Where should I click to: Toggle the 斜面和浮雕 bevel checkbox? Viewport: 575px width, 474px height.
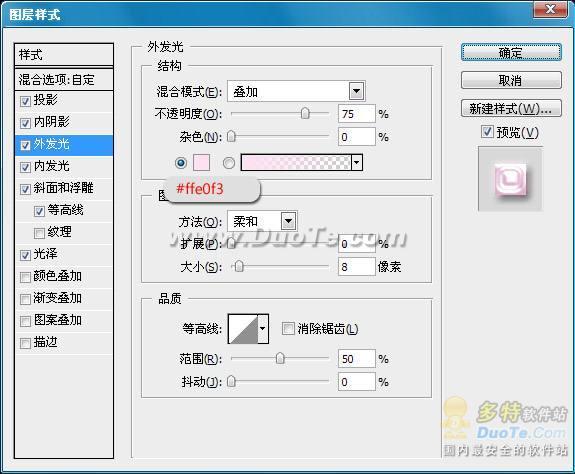click(x=25, y=189)
